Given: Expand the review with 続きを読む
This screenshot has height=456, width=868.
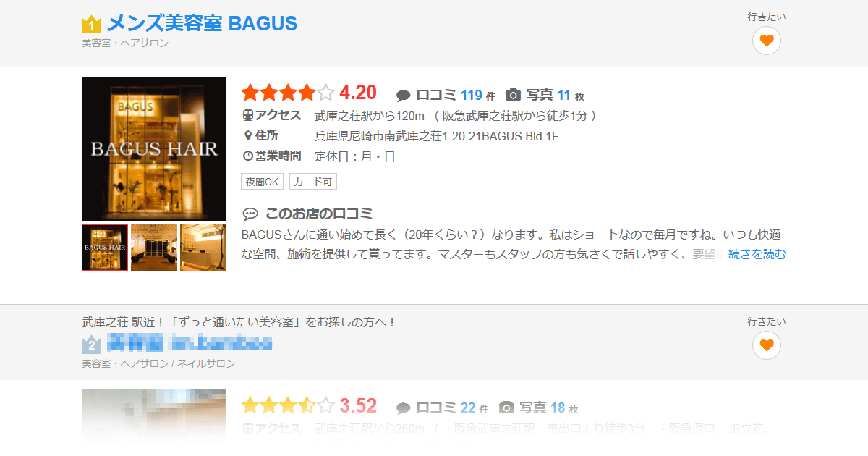Looking at the screenshot, I should click(757, 254).
